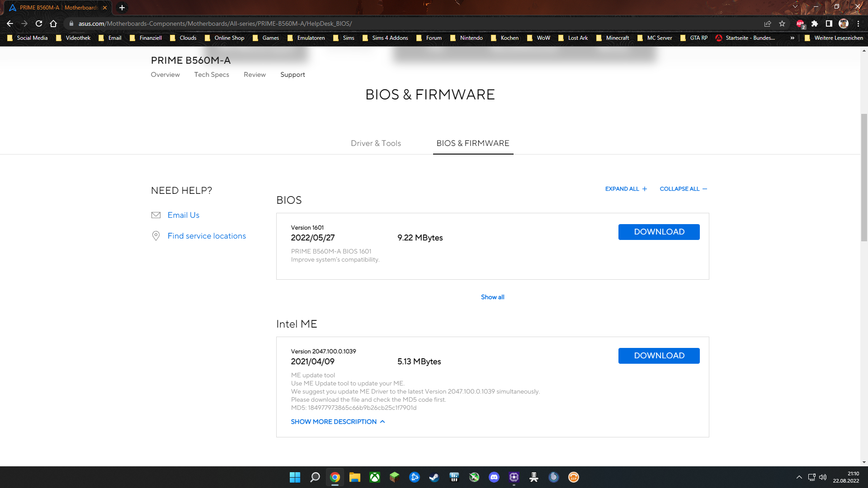This screenshot has width=868, height=488.
Task: Open Discord from the taskbar
Action: click(x=494, y=477)
